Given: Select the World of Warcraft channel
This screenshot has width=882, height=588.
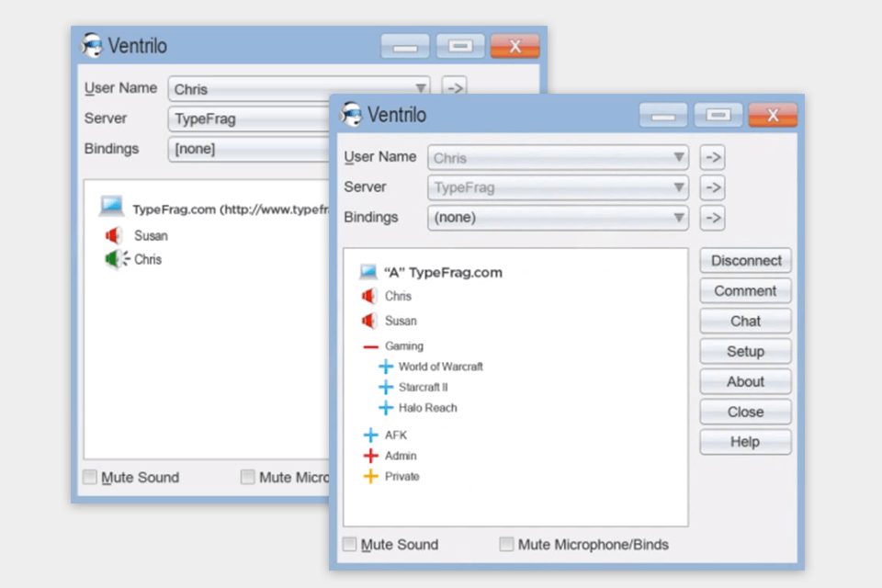Looking at the screenshot, I should tap(440, 367).
